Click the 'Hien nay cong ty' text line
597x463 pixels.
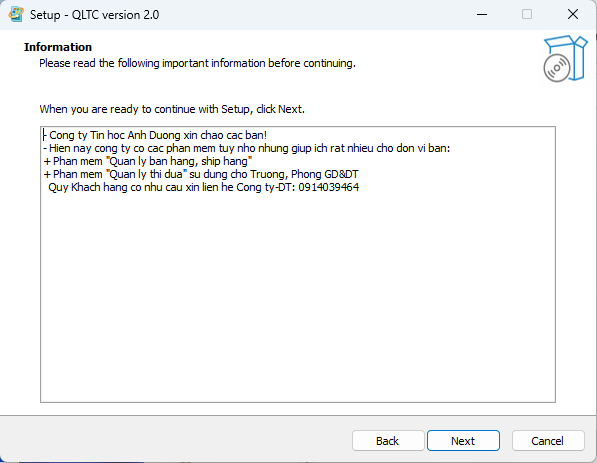247,148
